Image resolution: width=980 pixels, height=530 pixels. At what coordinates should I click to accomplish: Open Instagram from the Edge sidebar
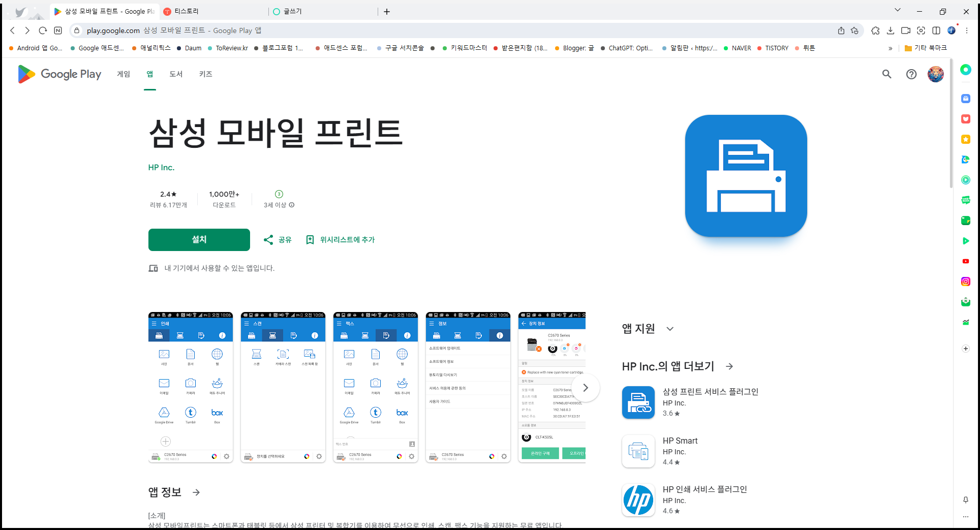[965, 281]
